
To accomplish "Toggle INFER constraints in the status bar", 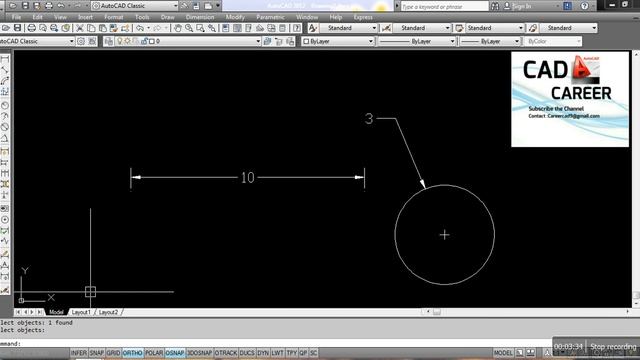I will (x=79, y=353).
